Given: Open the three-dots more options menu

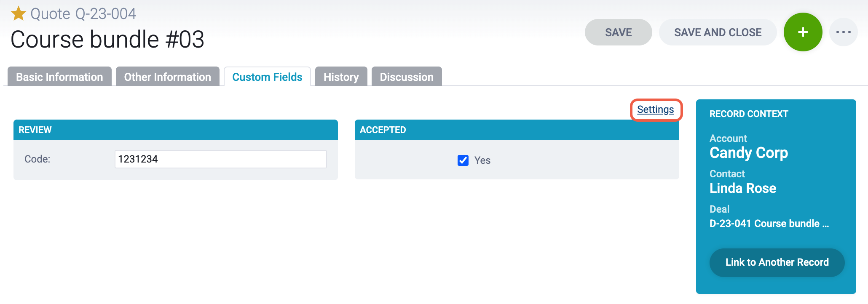Looking at the screenshot, I should pos(843,32).
